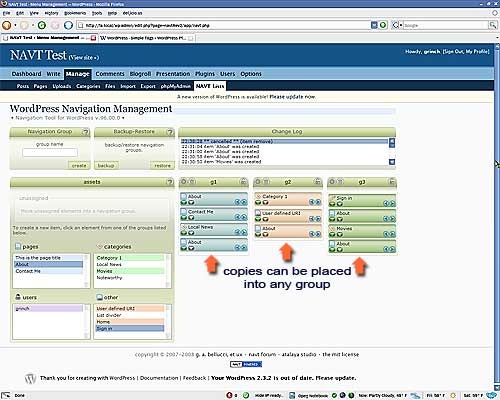
Task: Click the group name input field
Action: pos(50,152)
